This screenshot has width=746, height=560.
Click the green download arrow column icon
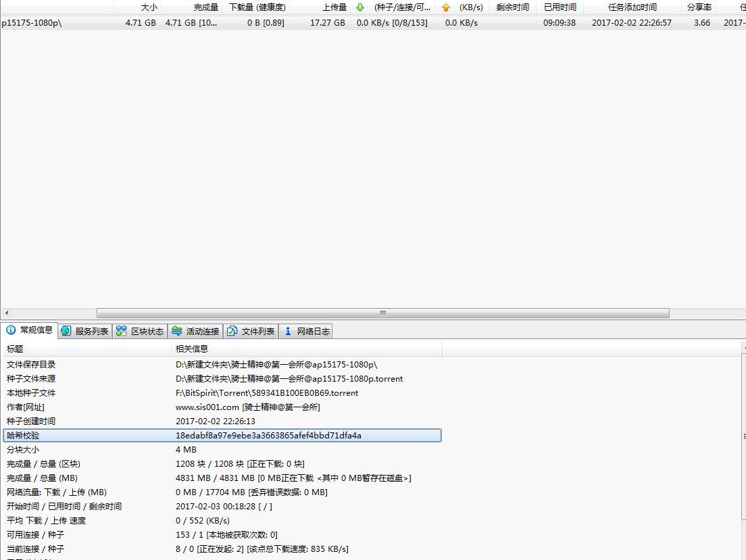click(x=360, y=7)
